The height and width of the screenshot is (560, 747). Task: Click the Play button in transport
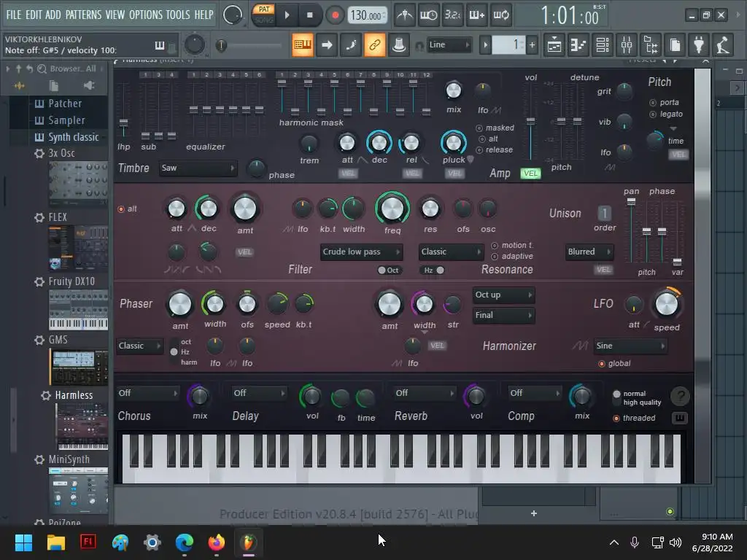pos(287,15)
